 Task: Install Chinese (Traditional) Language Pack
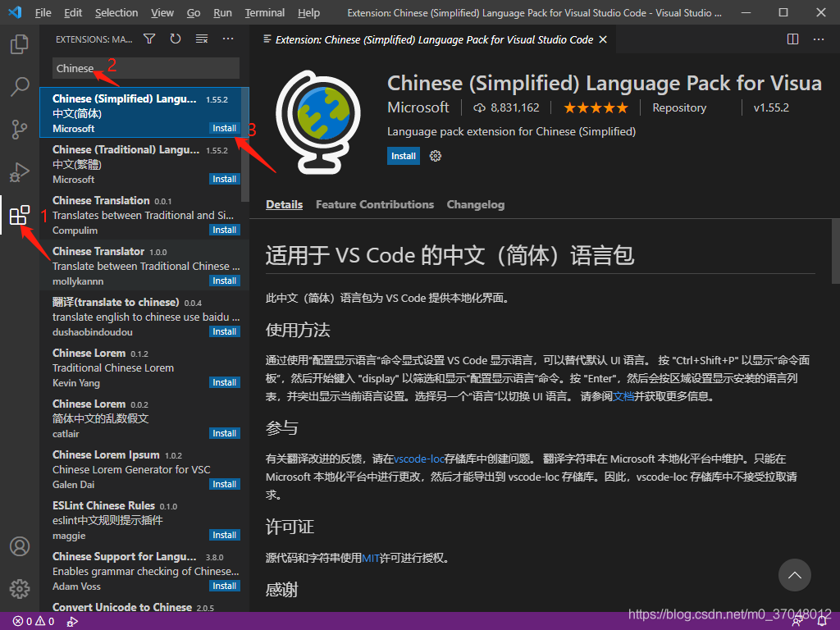(224, 179)
